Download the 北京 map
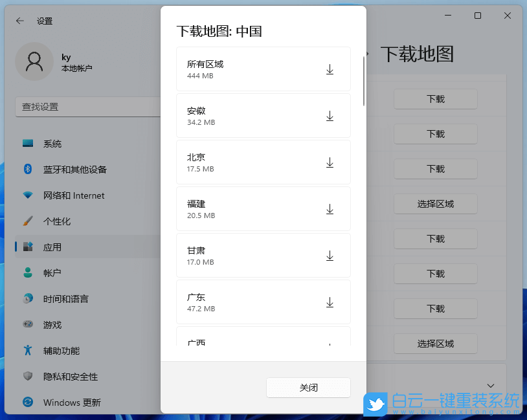Screen dimensions: 527x420 [330, 162]
